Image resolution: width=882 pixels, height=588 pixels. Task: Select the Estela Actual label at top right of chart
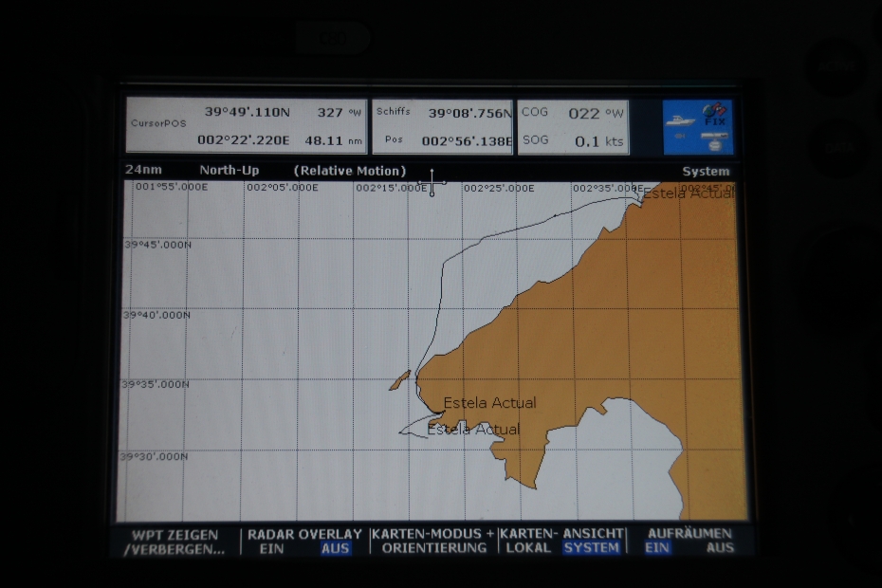(x=689, y=193)
